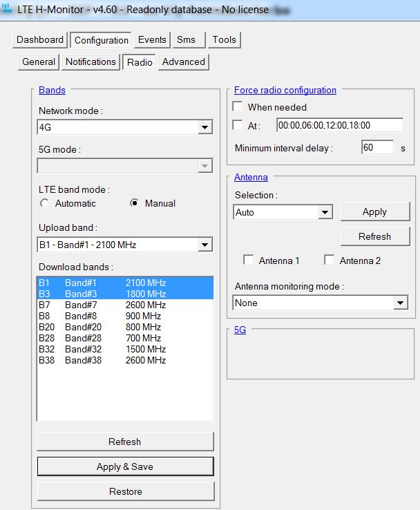Screen dimensions: 420x510
Task: Select the General sub-tab
Action: click(x=39, y=62)
